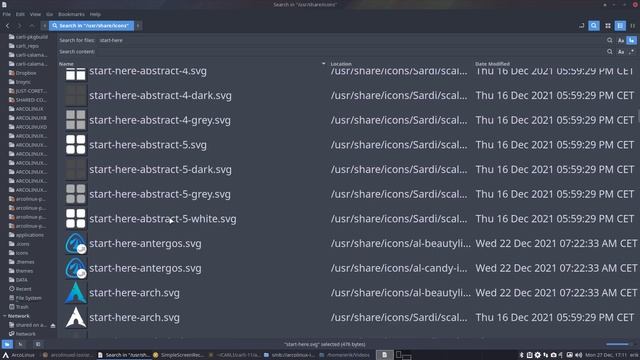This screenshot has width=640, height=360.
Task: Open carli-pkgbuild folder in sidebar
Action: point(31,37)
